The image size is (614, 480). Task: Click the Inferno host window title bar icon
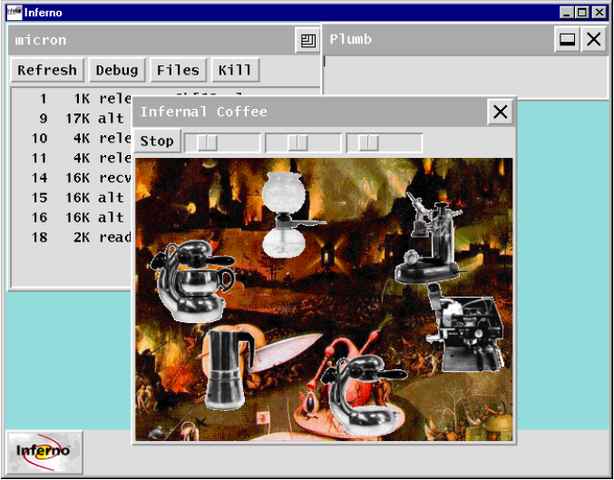coord(14,13)
